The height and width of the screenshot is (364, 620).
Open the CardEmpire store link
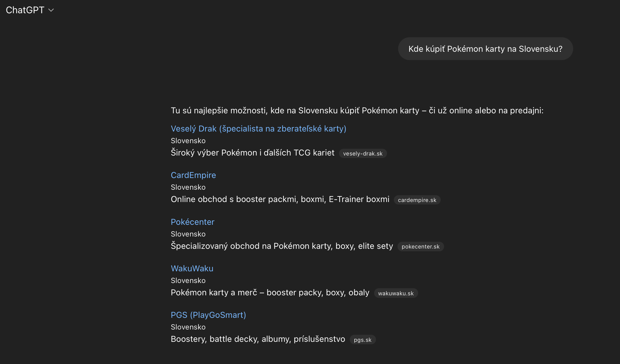193,175
